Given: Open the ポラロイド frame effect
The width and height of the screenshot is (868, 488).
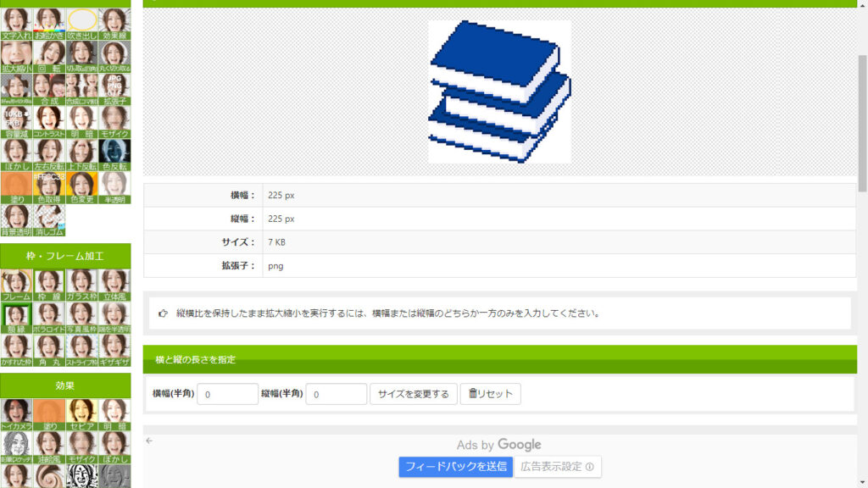Looking at the screenshot, I should 49,319.
